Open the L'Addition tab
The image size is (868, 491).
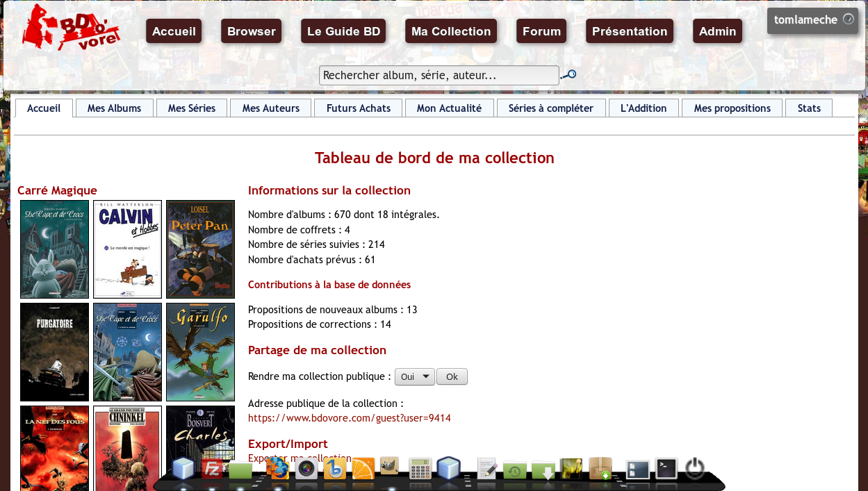[644, 108]
